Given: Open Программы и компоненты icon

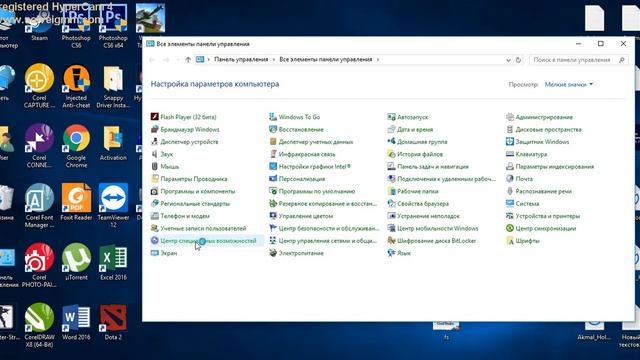Looking at the screenshot, I should pos(154,191).
